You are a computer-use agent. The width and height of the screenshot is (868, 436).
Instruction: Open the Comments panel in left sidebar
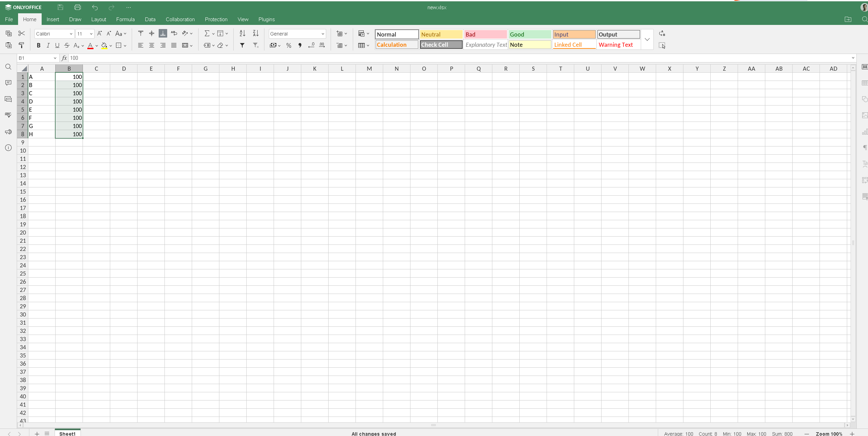coord(9,83)
